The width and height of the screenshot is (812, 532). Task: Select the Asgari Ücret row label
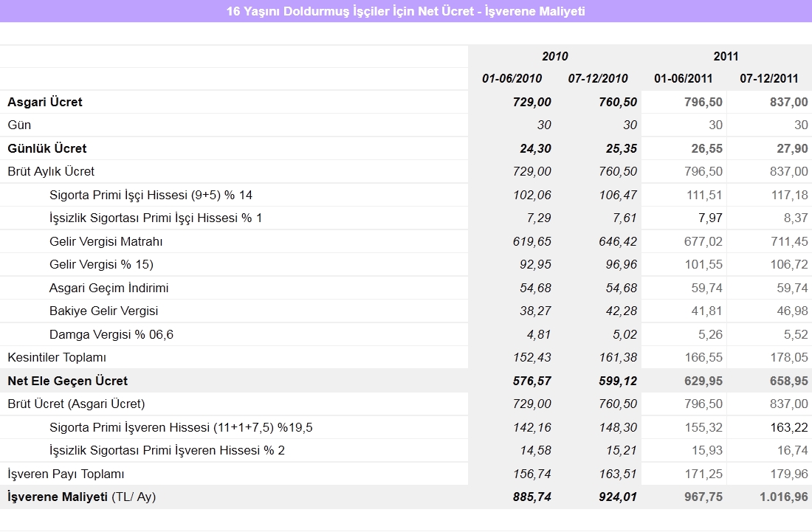45,102
